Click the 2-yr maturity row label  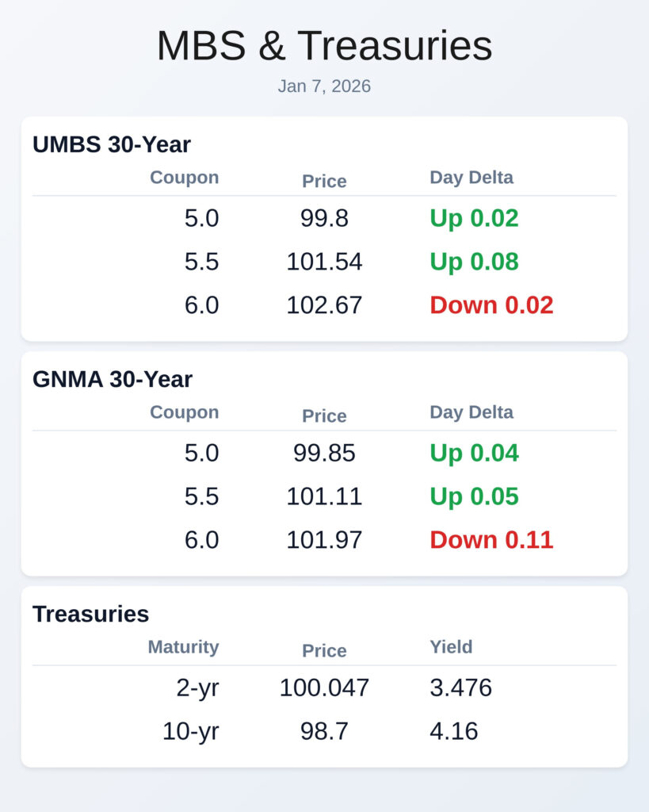[197, 688]
